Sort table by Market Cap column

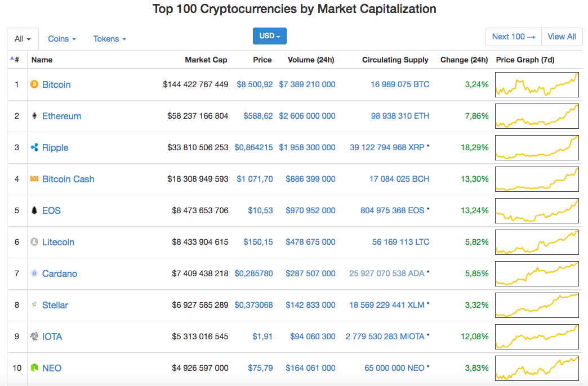(206, 60)
